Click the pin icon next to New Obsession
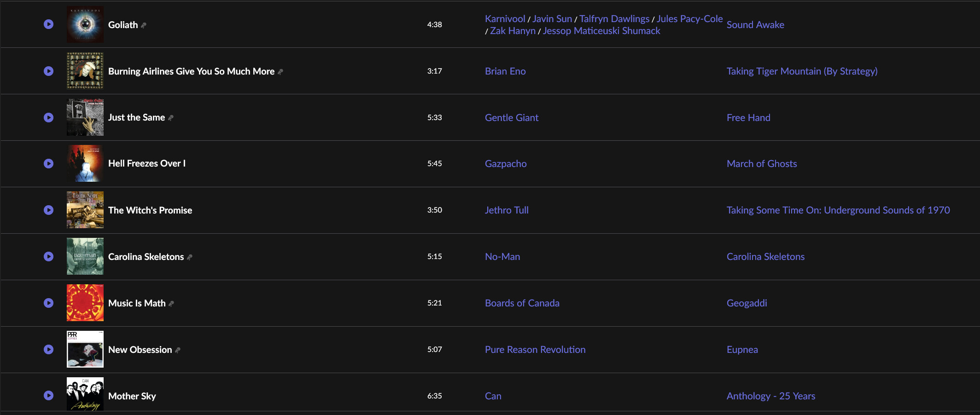Screen dimensions: 980x415 pyautogui.click(x=178, y=350)
